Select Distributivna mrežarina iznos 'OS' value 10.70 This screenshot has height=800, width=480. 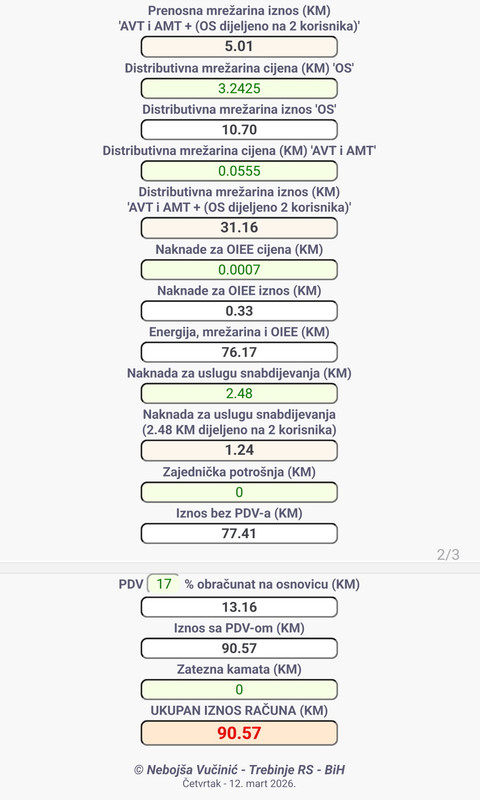coord(239,130)
